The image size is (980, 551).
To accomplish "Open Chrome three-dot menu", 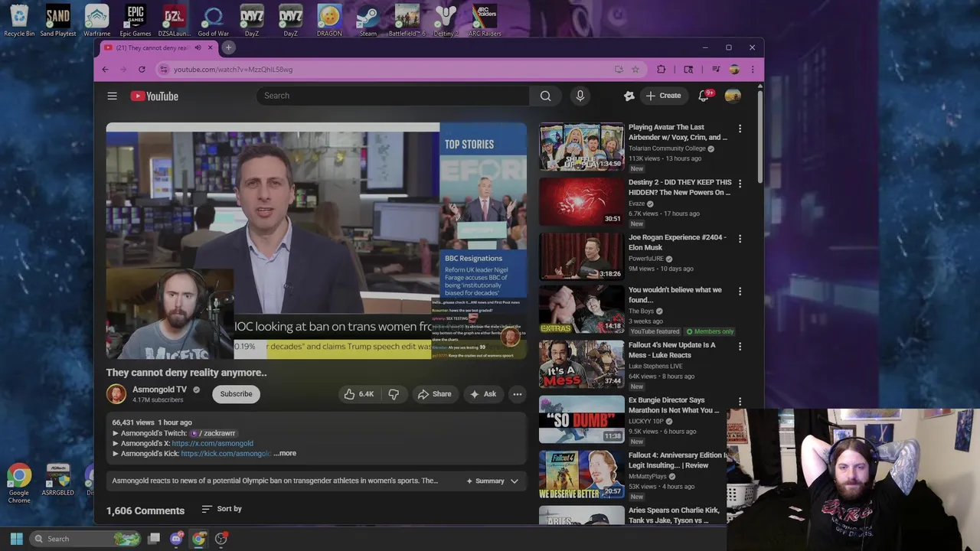I will pyautogui.click(x=753, y=70).
